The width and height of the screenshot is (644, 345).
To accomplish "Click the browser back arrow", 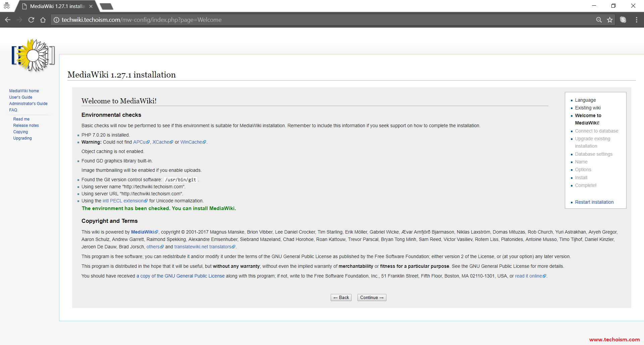I will [x=8, y=20].
